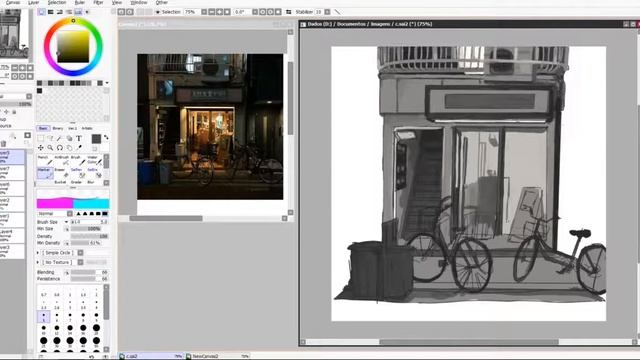
Task: Adjust the Brush Size slider
Action: [89, 222]
